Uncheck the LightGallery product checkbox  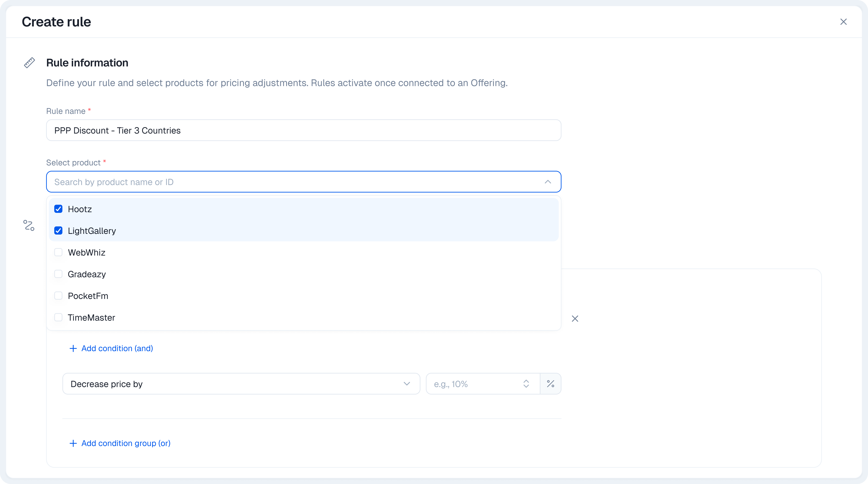click(58, 231)
